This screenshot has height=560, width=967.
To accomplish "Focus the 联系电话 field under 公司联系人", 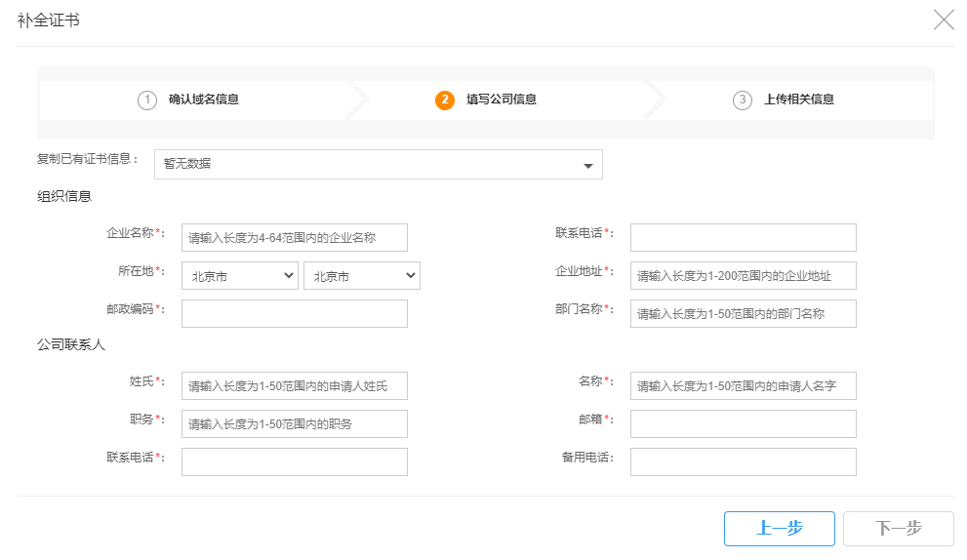I will coord(294,461).
